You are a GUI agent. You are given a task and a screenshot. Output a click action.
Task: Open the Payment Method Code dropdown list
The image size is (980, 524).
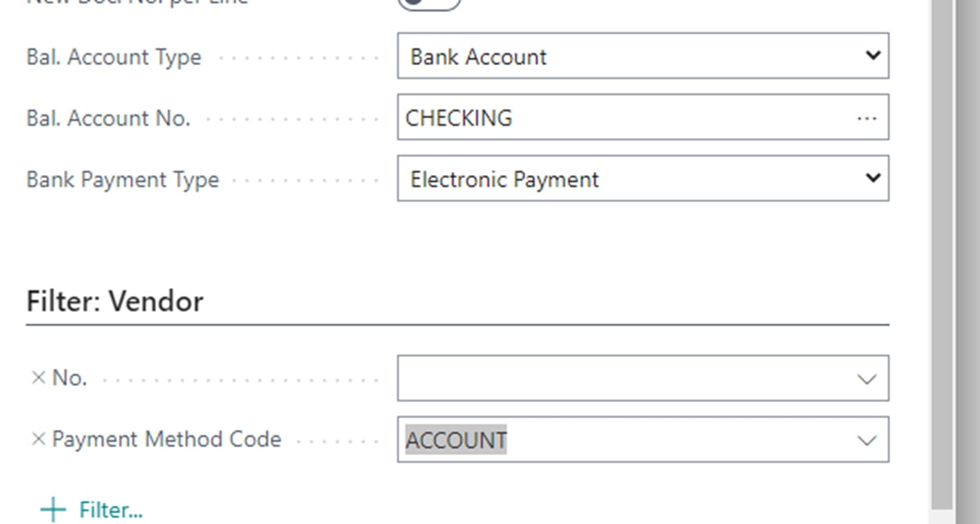tap(866, 440)
